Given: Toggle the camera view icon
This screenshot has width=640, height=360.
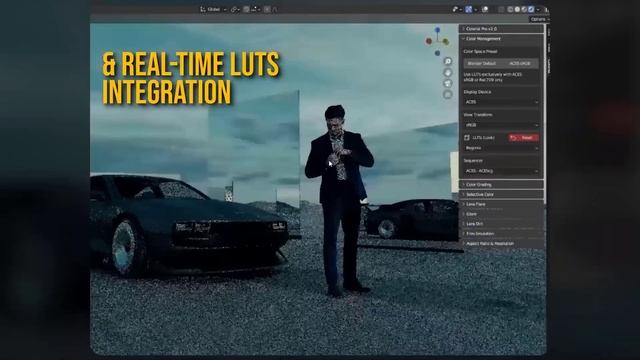Looking at the screenshot, I should click(x=448, y=83).
